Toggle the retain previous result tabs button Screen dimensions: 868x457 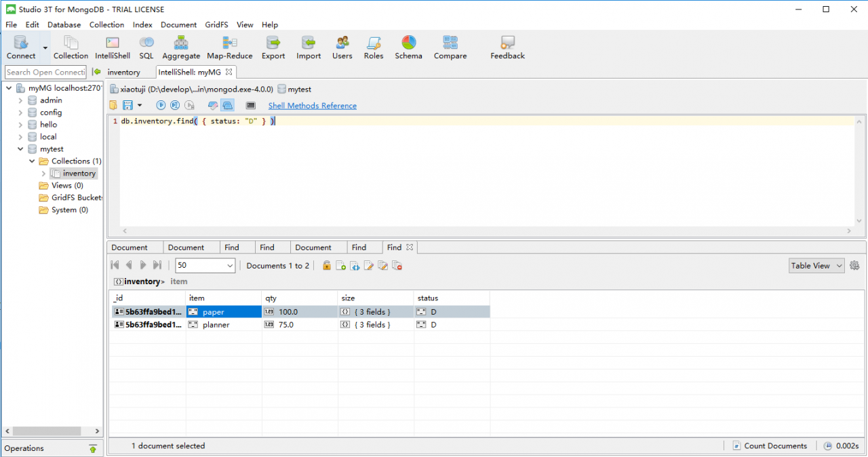click(x=228, y=105)
